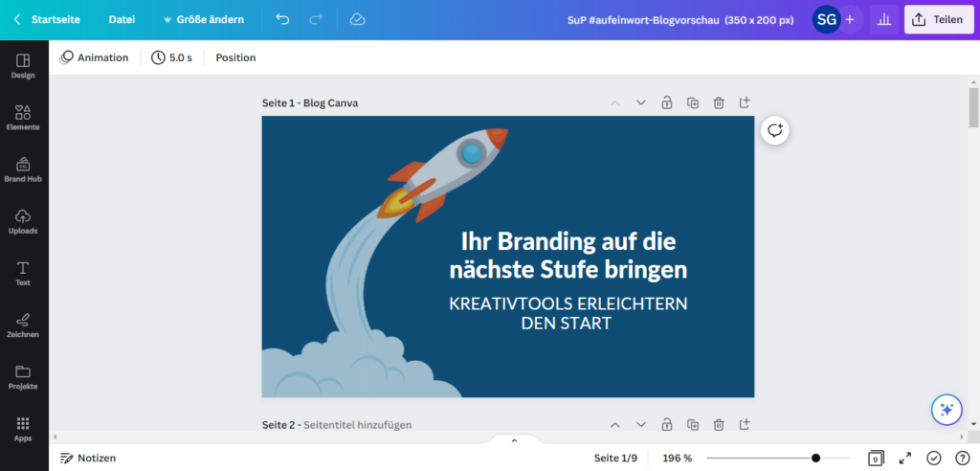Open the Animation options
980x471 pixels.
pyautogui.click(x=95, y=57)
